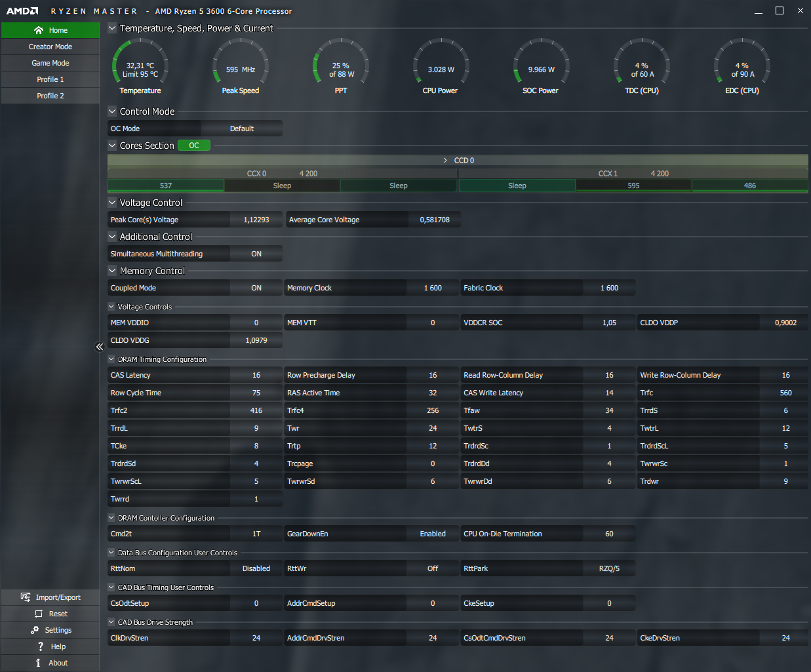
Task: Click the PPT gauge
Action: coord(341,67)
